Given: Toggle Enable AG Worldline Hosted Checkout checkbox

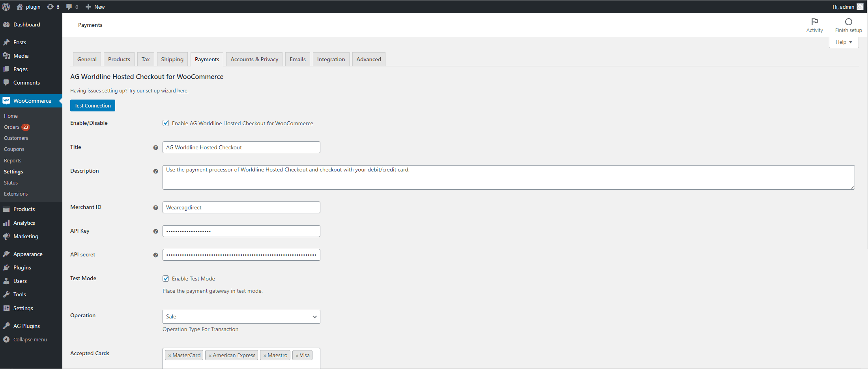Looking at the screenshot, I should (166, 123).
